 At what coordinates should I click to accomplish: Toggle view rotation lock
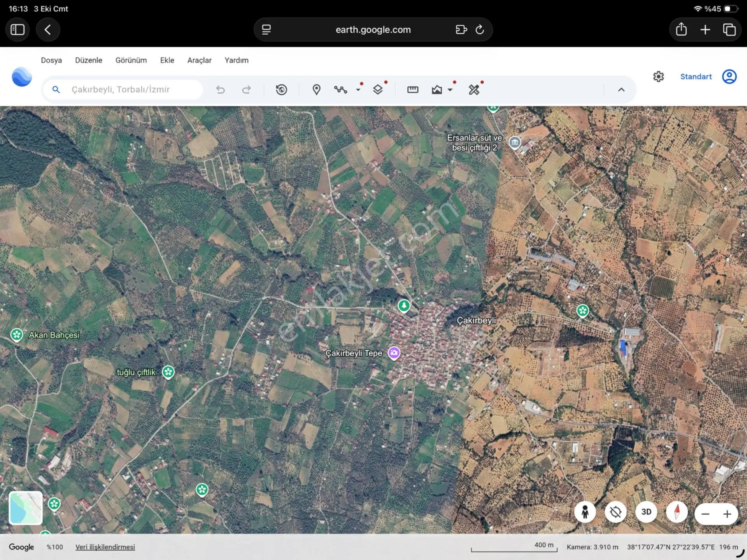click(x=615, y=512)
